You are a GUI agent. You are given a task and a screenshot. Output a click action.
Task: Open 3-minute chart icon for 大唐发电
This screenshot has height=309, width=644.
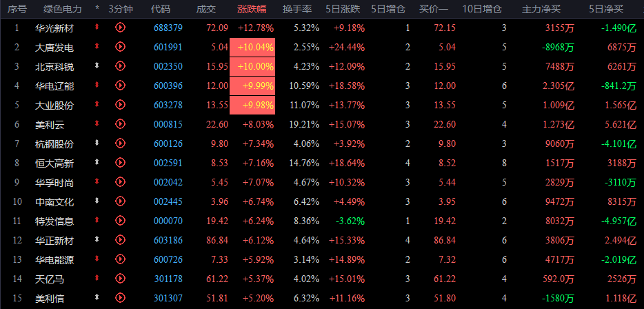click(x=120, y=47)
